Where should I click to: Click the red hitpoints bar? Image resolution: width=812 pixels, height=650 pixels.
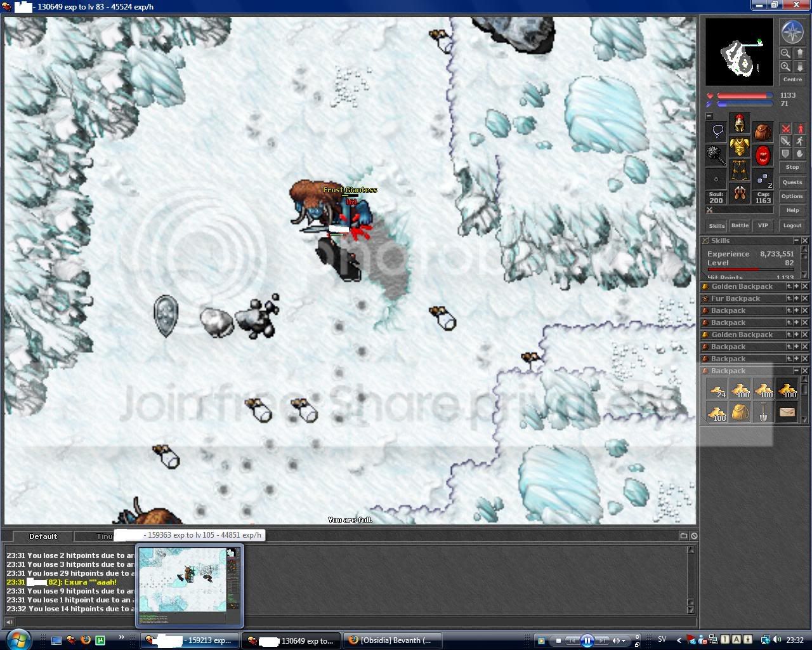click(x=745, y=96)
